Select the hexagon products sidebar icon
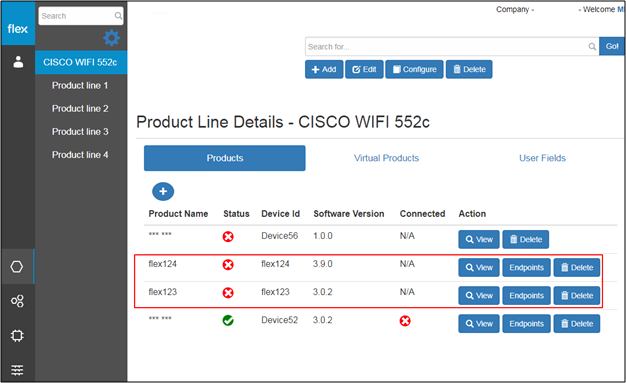The height and width of the screenshot is (383, 626). click(17, 266)
